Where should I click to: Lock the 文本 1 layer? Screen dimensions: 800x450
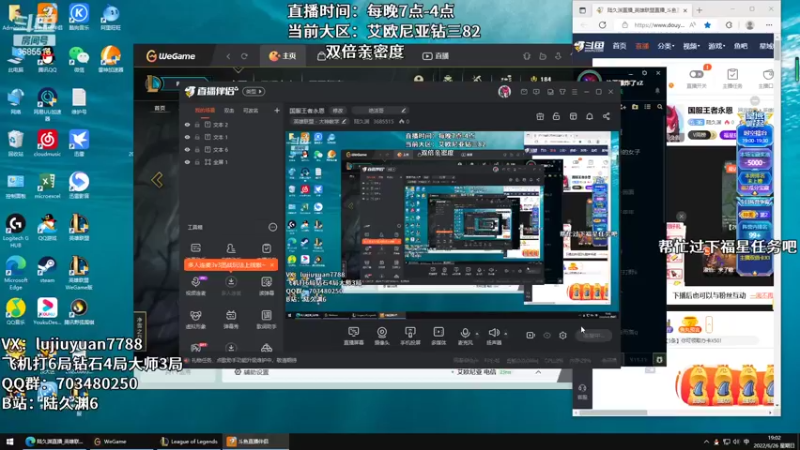tap(197, 137)
